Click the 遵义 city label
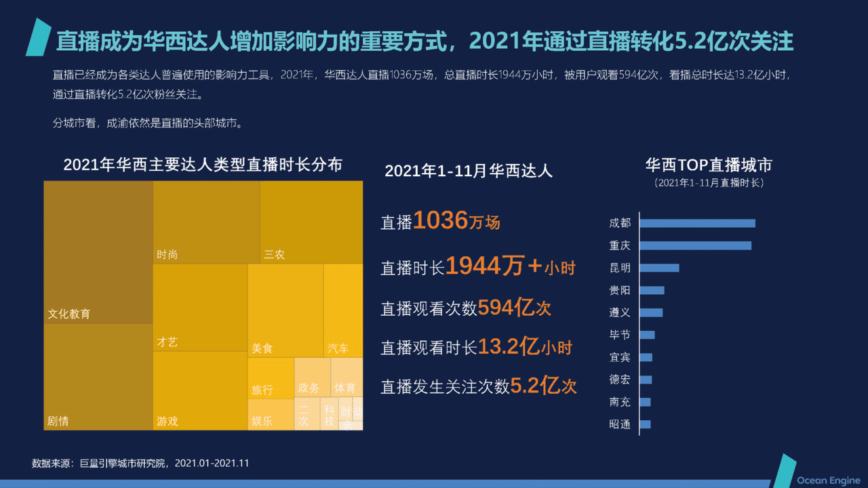868x488 pixels. (620, 312)
